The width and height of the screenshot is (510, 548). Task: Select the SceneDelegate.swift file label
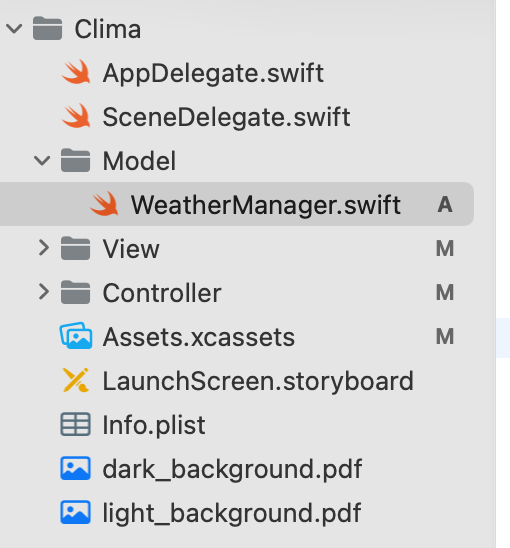click(x=227, y=117)
